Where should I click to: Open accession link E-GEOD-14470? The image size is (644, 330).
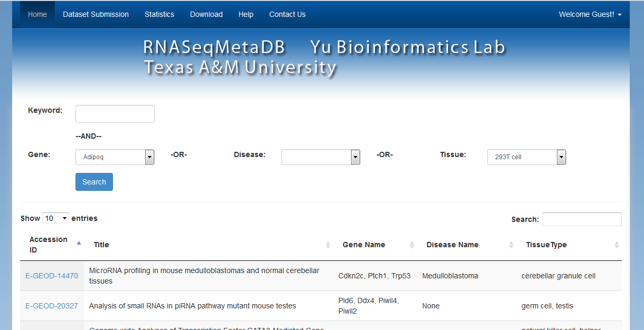52,276
